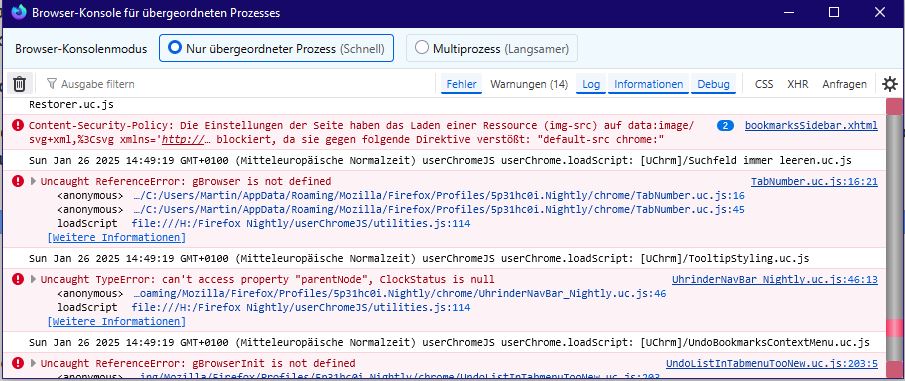Toggle XHR filter

(x=798, y=84)
